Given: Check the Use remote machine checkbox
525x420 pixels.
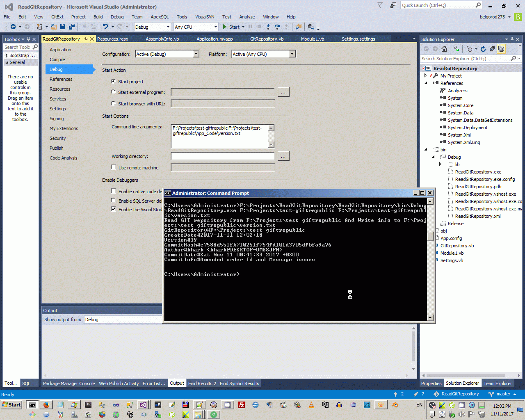Looking at the screenshot, I should click(x=113, y=167).
